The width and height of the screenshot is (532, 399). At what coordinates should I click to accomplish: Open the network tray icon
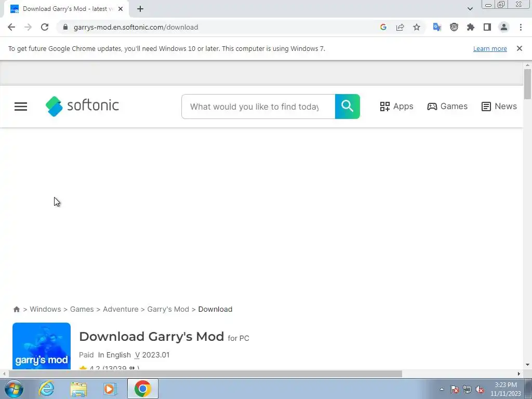tap(467, 389)
